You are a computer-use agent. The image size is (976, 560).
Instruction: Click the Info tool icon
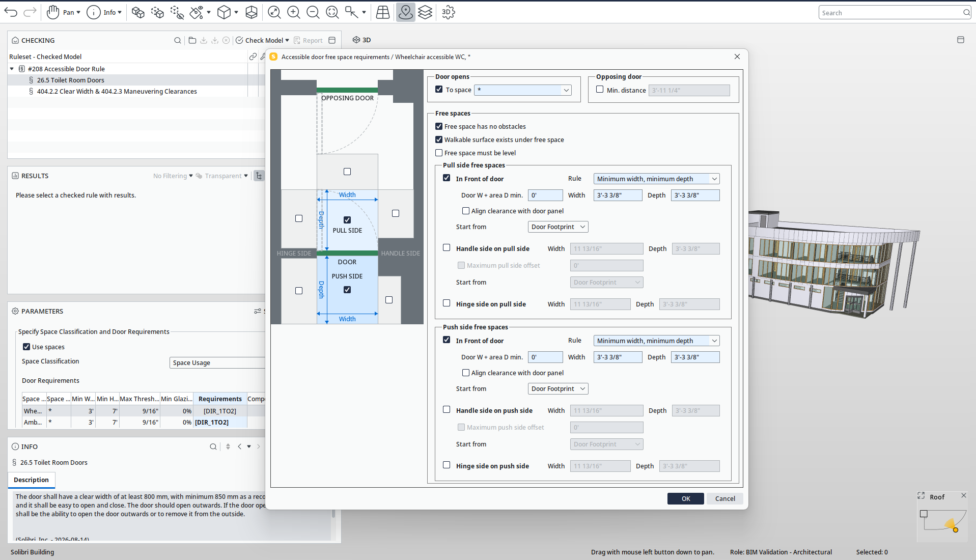pyautogui.click(x=94, y=12)
